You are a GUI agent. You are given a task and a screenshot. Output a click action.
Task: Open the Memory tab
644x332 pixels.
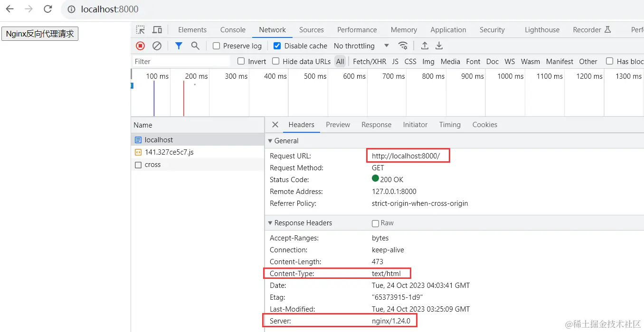click(404, 30)
